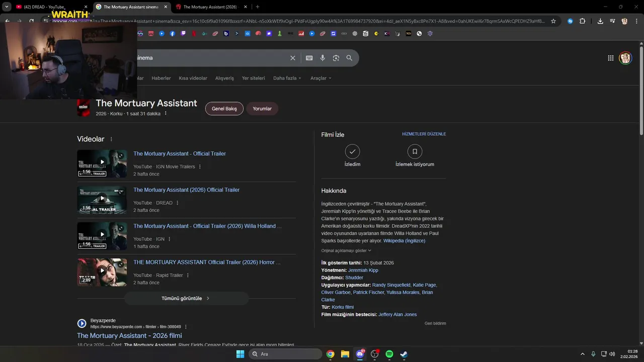This screenshot has width=644, height=362.
Task: Open Windows Start menu
Action: click(x=240, y=354)
